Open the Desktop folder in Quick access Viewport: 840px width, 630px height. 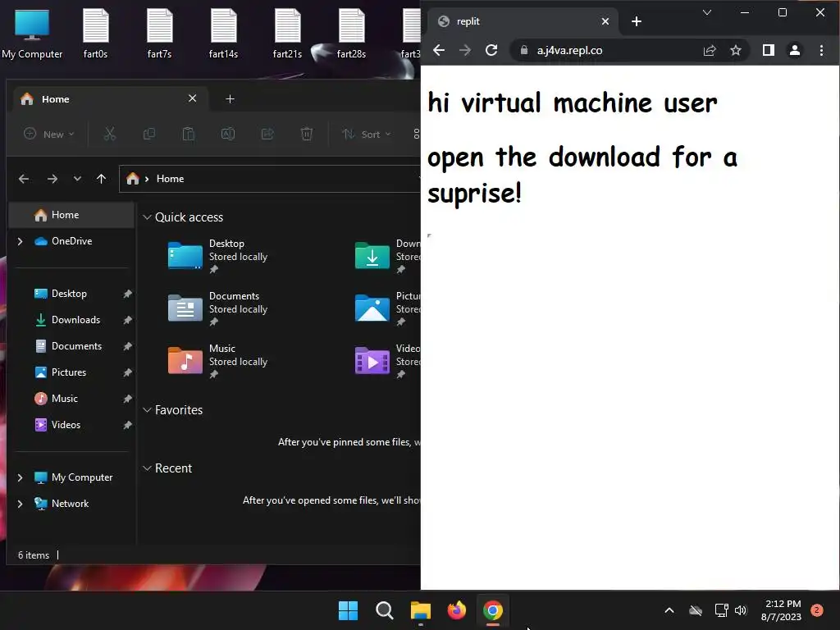[x=218, y=256]
